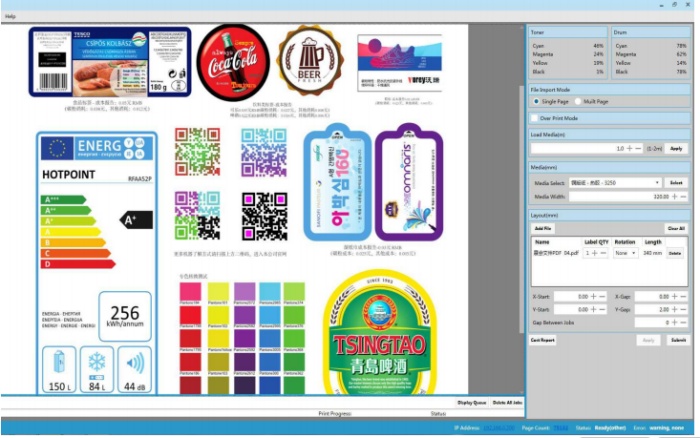Viewport: 700px width, 438px height.
Task: Increase Y-Start value with plus
Action: pos(594,309)
